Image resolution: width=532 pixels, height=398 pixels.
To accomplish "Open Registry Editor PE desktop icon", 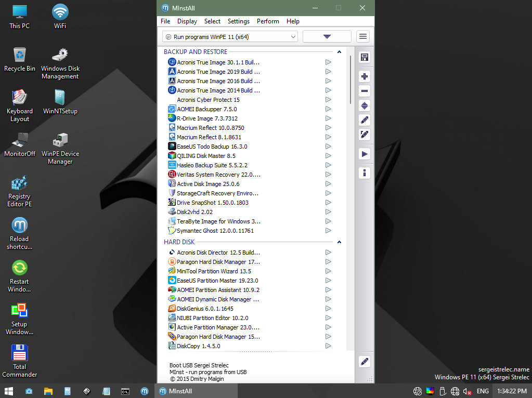I will point(19,191).
